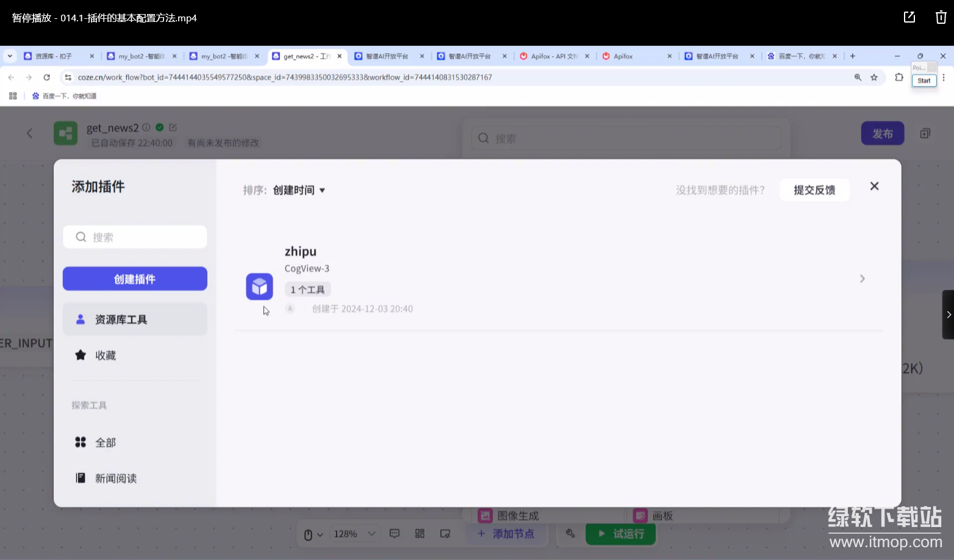954x560 pixels.
Task: Click the plugin search input field
Action: (x=134, y=237)
